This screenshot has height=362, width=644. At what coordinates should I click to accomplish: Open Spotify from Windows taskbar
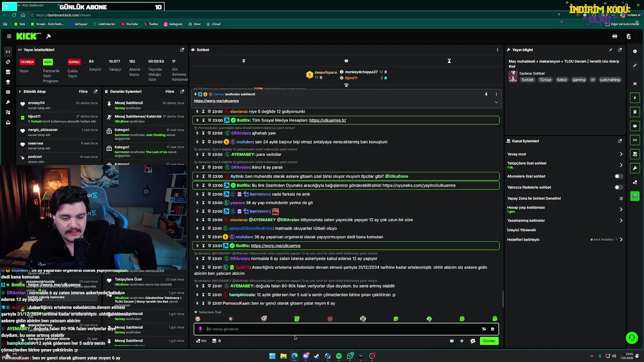[x=339, y=356]
